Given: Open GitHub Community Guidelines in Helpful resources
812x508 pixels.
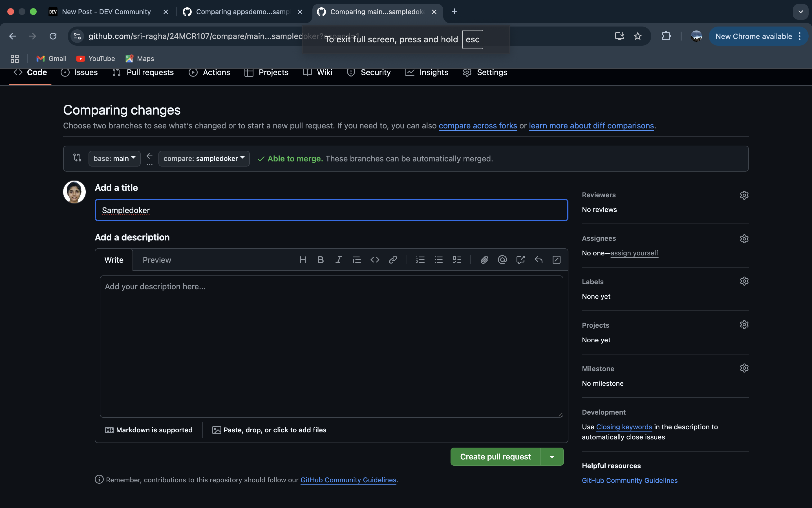Looking at the screenshot, I should tap(630, 480).
